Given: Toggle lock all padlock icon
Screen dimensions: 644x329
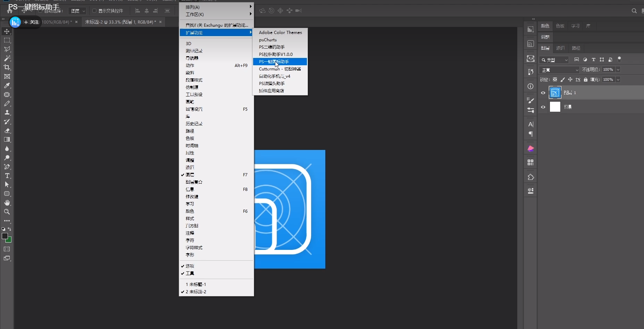Looking at the screenshot, I should coord(586,79).
